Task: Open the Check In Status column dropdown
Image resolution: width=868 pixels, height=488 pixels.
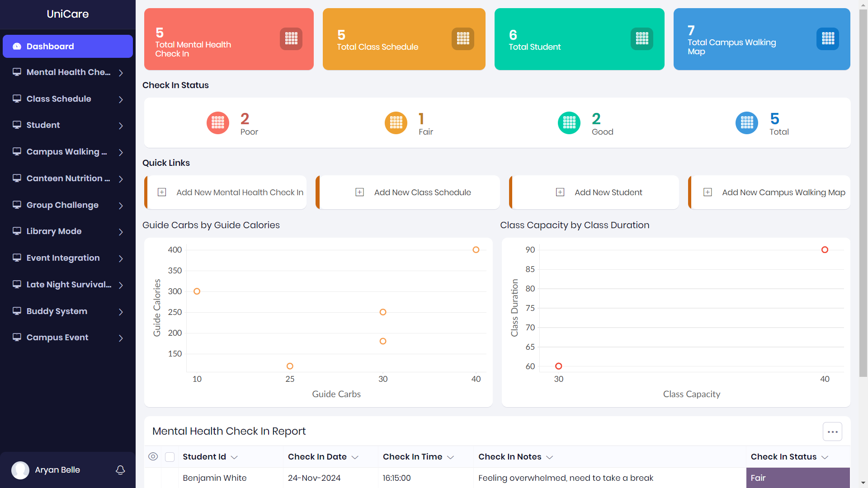Action: pos(825,457)
